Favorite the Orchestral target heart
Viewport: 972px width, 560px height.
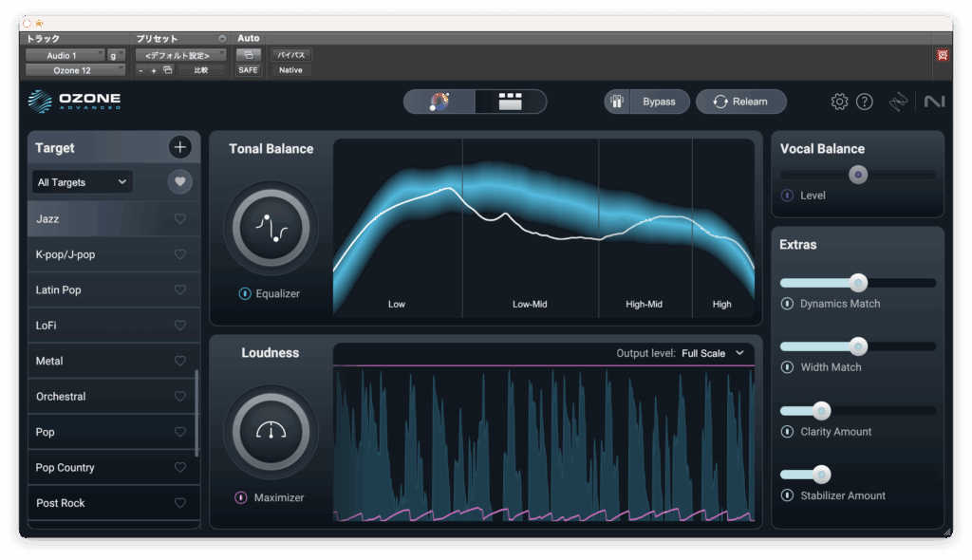180,397
